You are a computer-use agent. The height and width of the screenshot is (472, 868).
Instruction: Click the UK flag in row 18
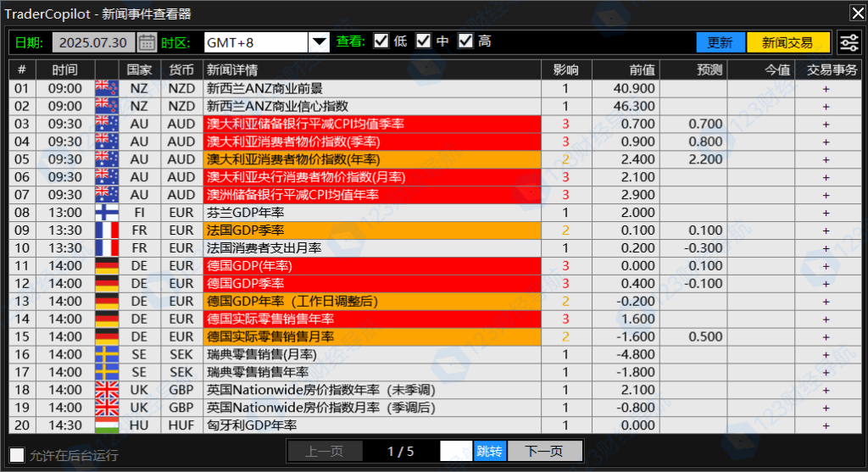click(x=107, y=390)
